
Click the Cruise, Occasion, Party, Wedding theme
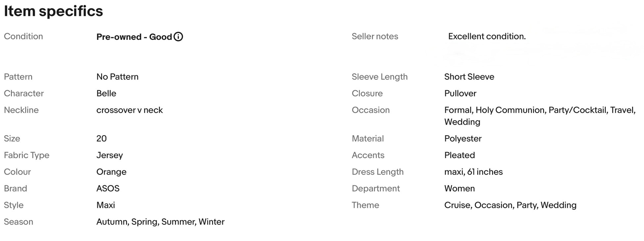pos(510,205)
